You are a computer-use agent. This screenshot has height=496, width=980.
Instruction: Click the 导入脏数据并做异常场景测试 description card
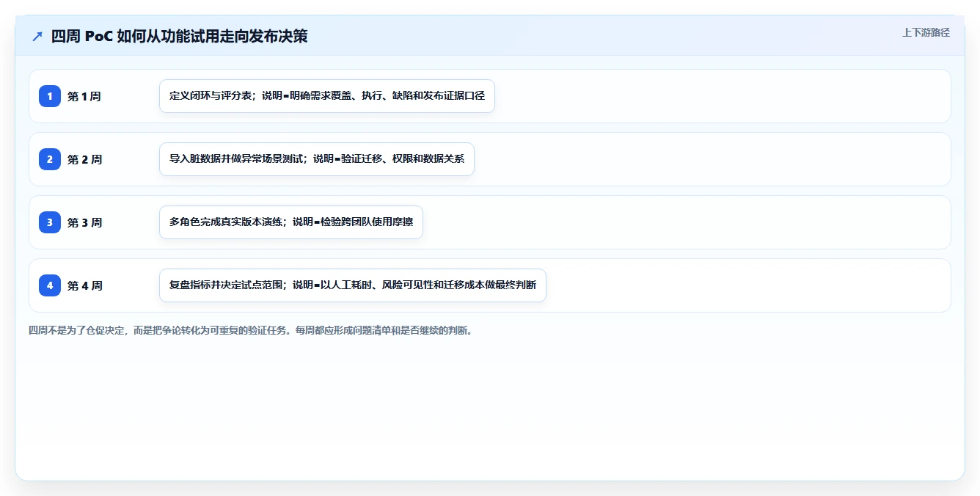317,159
